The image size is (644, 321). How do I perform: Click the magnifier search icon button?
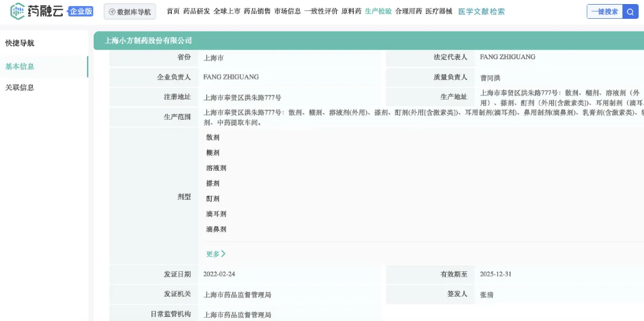[x=631, y=12]
